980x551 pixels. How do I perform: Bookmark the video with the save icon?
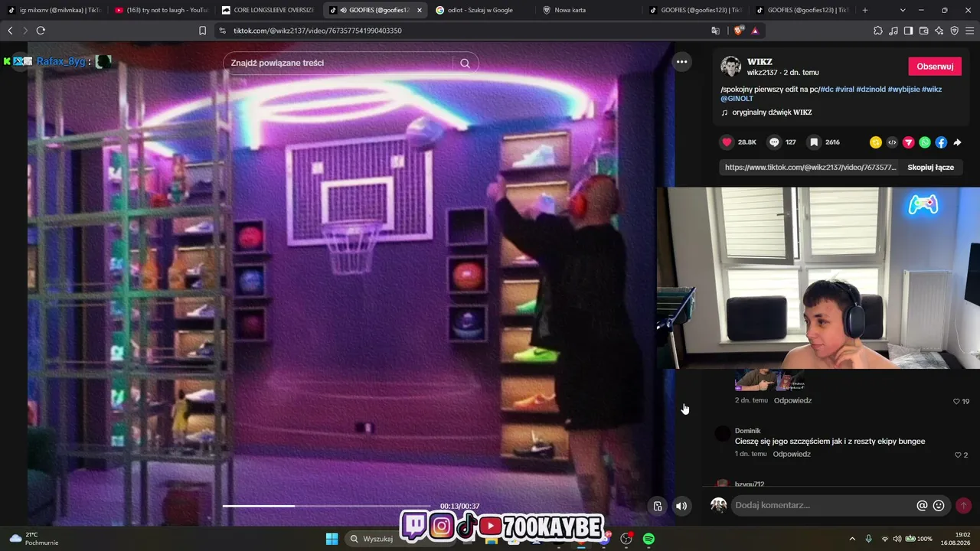[814, 142]
